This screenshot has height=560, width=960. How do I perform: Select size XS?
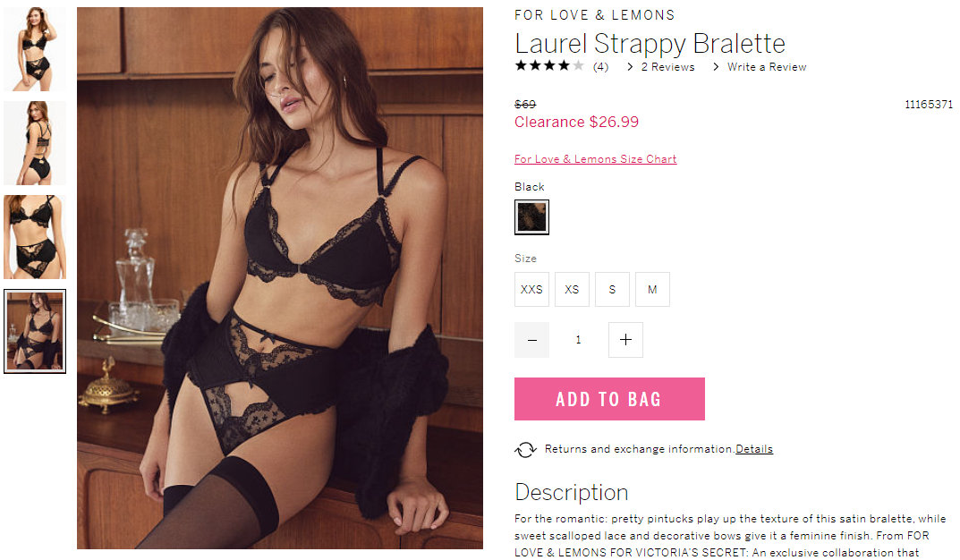[x=572, y=290]
